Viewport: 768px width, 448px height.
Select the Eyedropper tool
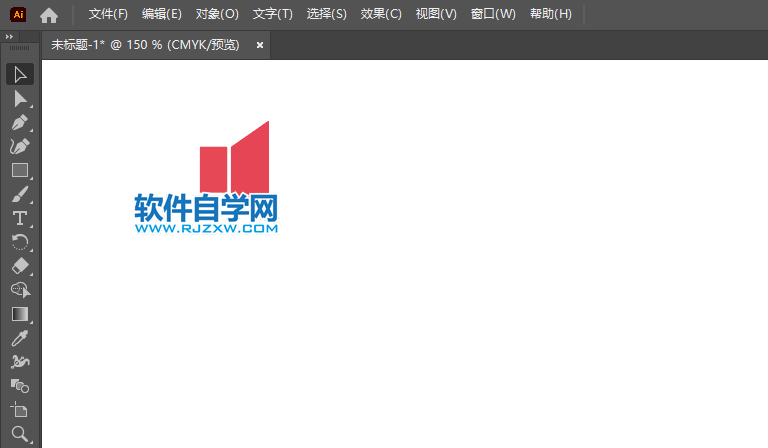(20, 338)
